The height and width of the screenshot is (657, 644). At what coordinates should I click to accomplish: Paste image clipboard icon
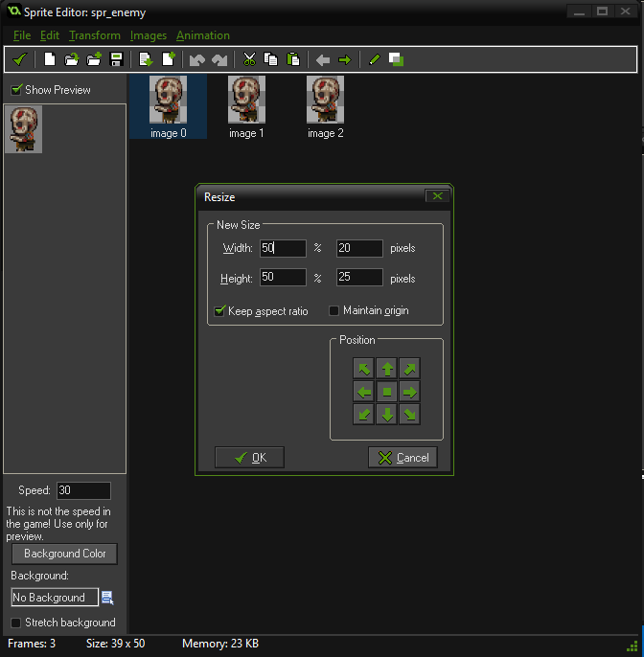(x=293, y=59)
